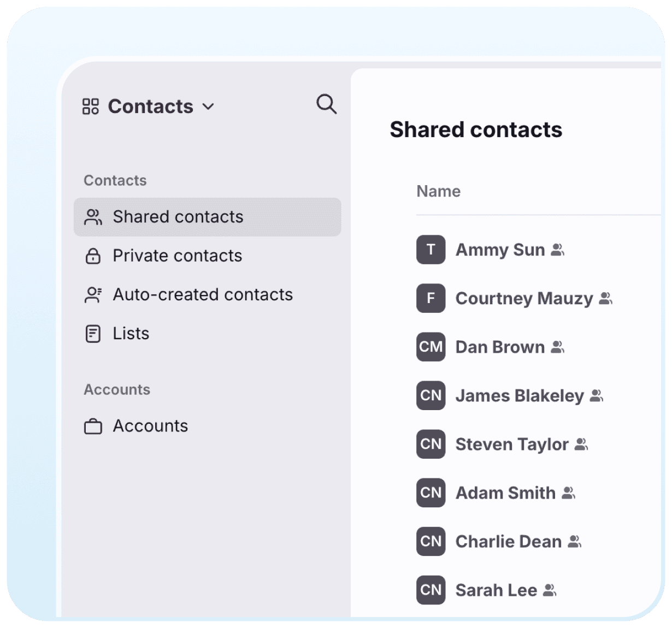Click the Lists document icon

click(93, 334)
